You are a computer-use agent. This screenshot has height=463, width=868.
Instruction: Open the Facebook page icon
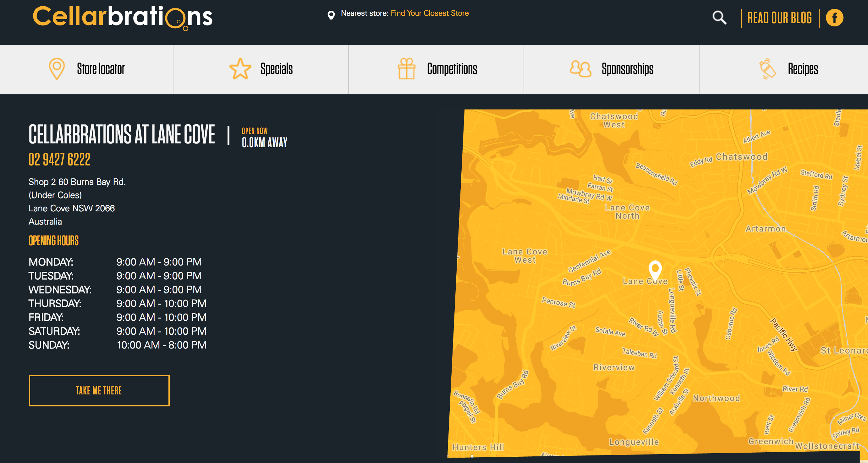[x=834, y=18]
